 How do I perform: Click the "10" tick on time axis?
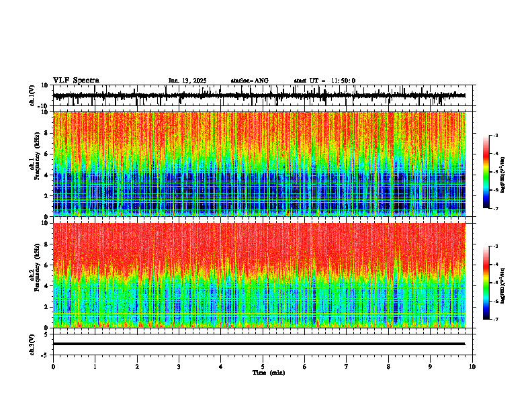(472, 367)
